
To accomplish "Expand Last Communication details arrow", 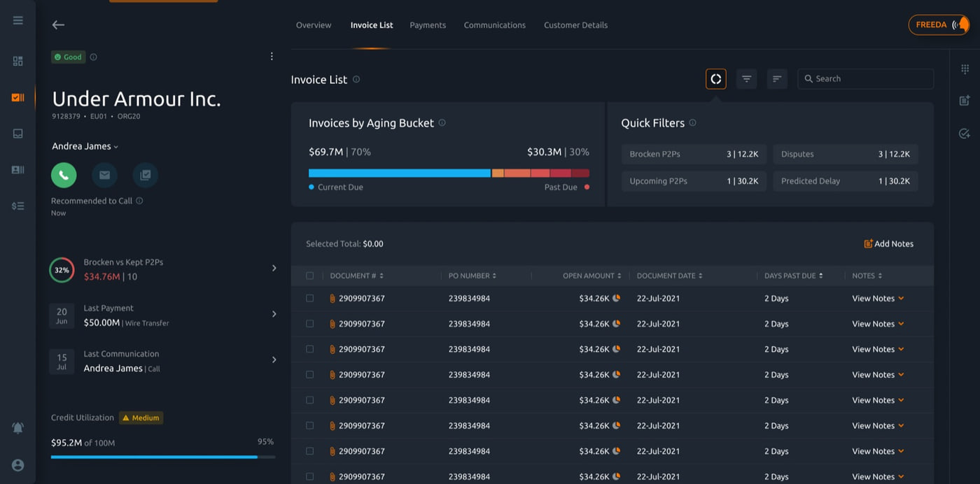I will click(x=274, y=360).
